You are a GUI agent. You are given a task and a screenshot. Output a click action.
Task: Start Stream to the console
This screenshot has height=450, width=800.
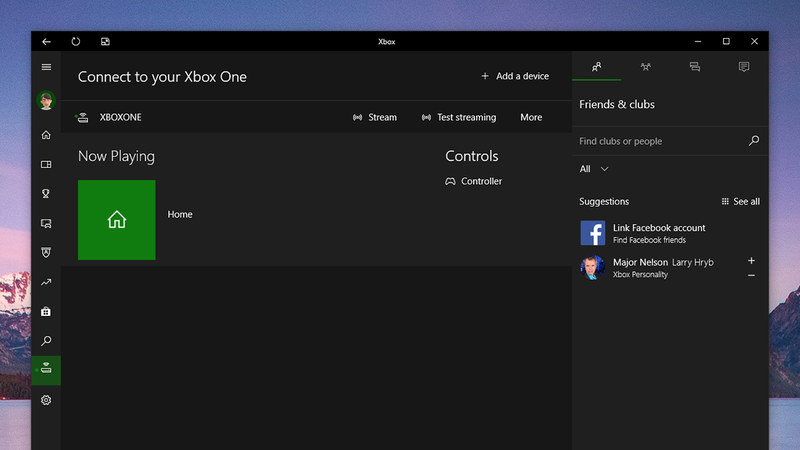(x=375, y=117)
